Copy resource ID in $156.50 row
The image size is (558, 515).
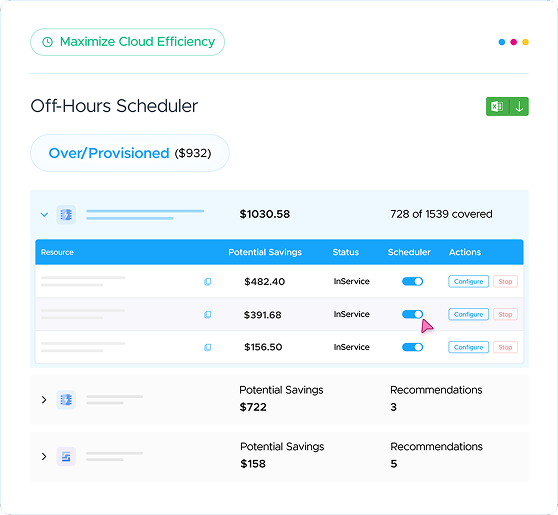click(x=207, y=347)
